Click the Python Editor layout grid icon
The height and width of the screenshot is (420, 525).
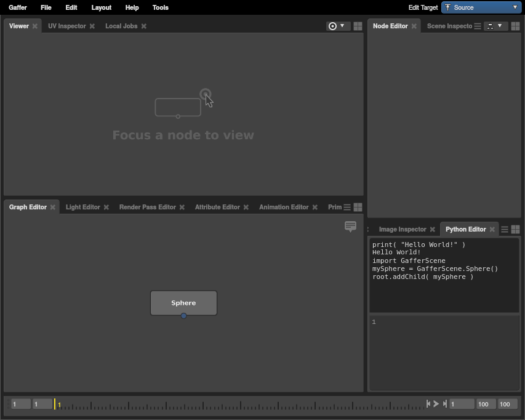tap(515, 229)
